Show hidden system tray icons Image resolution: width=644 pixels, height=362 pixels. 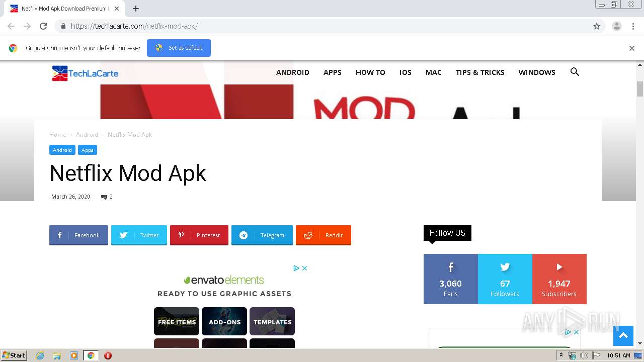(561, 355)
